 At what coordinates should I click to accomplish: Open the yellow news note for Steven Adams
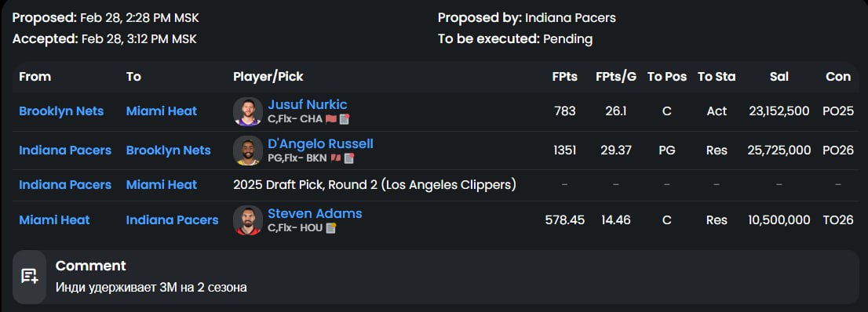[x=331, y=228]
